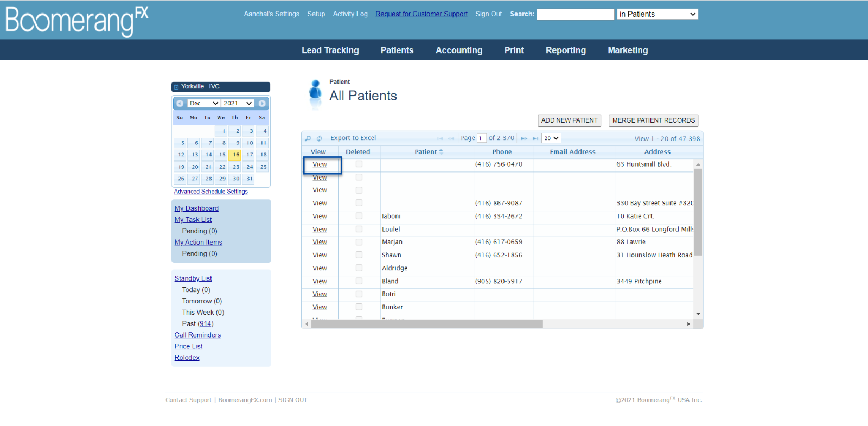
Task: Go to previous month in calendar
Action: pyautogui.click(x=180, y=104)
